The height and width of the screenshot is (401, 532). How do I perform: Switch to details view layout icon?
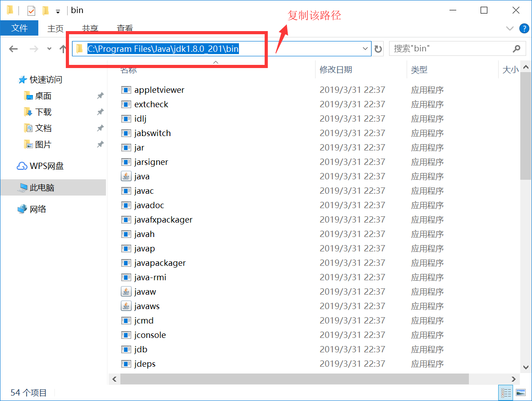(506, 393)
